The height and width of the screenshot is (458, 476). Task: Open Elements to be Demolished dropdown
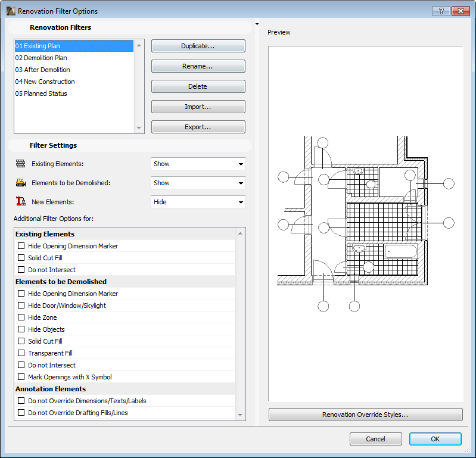[198, 183]
